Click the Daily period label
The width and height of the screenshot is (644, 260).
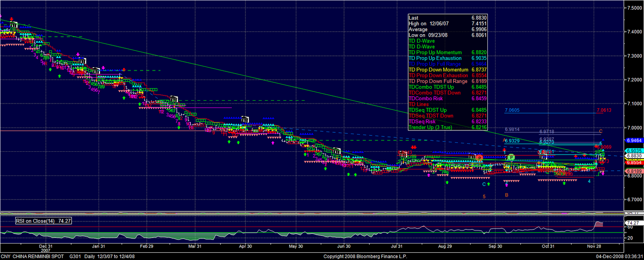coord(91,256)
